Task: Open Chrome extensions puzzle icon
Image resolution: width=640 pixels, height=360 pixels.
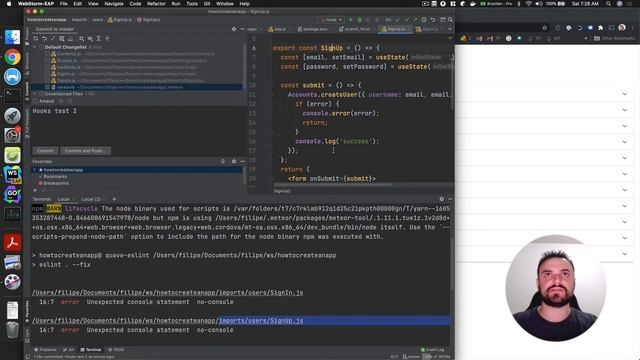Action: coord(600,28)
